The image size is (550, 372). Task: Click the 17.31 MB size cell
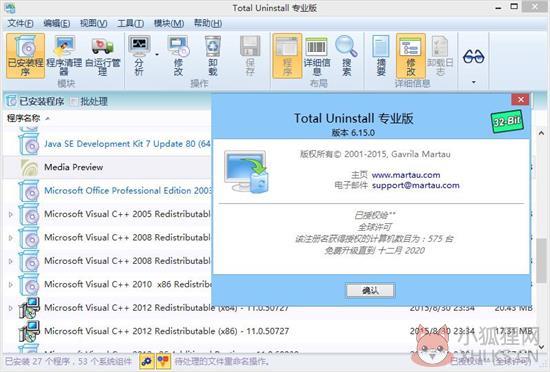[x=513, y=331]
